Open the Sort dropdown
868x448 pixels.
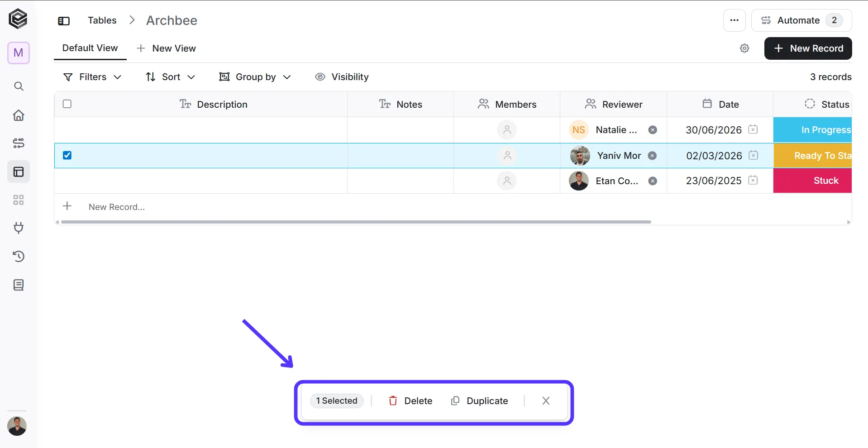coord(170,77)
